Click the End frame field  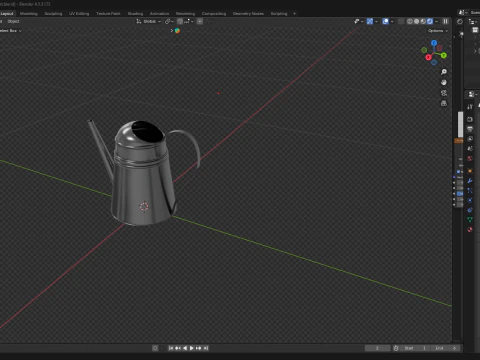[x=445, y=348]
